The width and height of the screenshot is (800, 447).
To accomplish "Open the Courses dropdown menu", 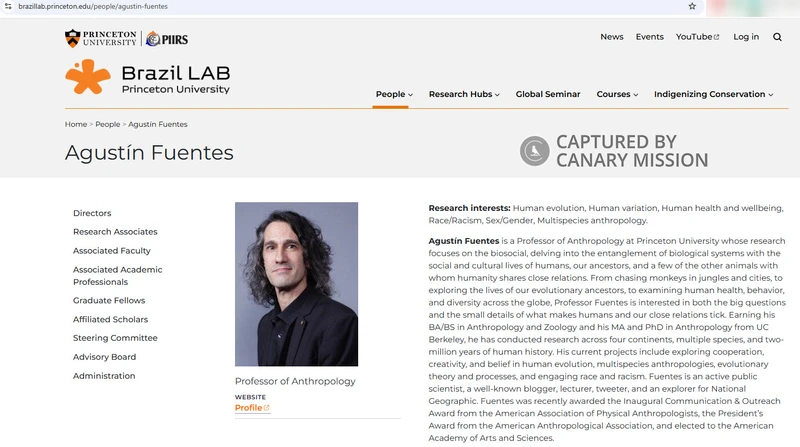I will 617,94.
